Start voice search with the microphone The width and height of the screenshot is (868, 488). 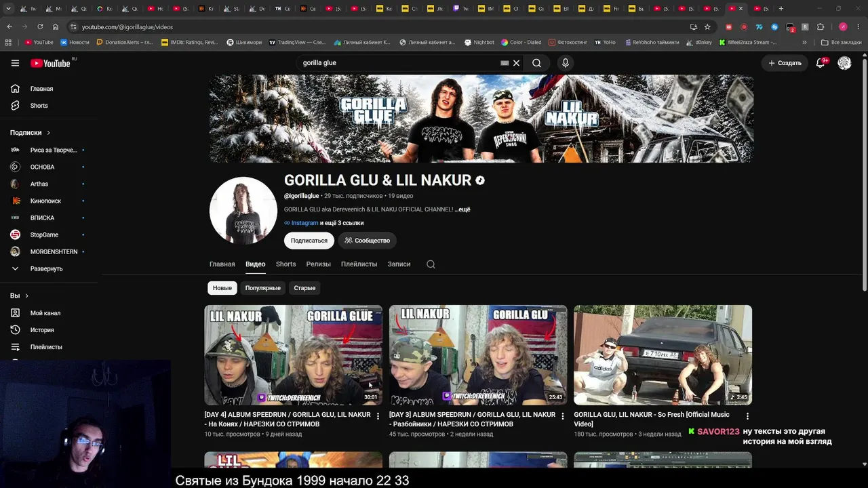click(x=566, y=63)
